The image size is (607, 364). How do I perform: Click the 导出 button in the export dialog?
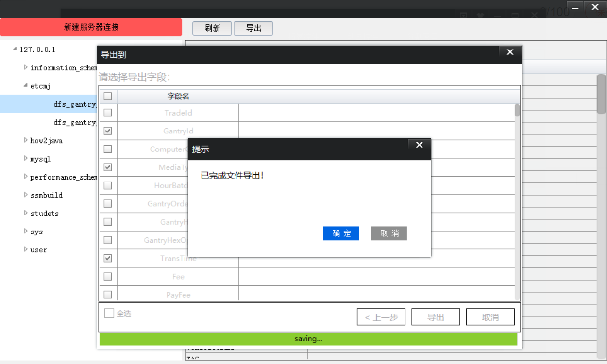pyautogui.click(x=436, y=317)
